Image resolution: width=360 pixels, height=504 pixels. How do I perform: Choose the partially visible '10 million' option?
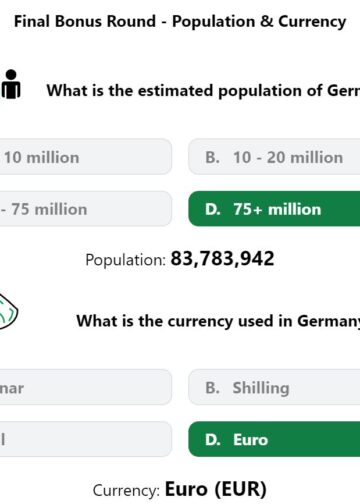tap(86, 157)
